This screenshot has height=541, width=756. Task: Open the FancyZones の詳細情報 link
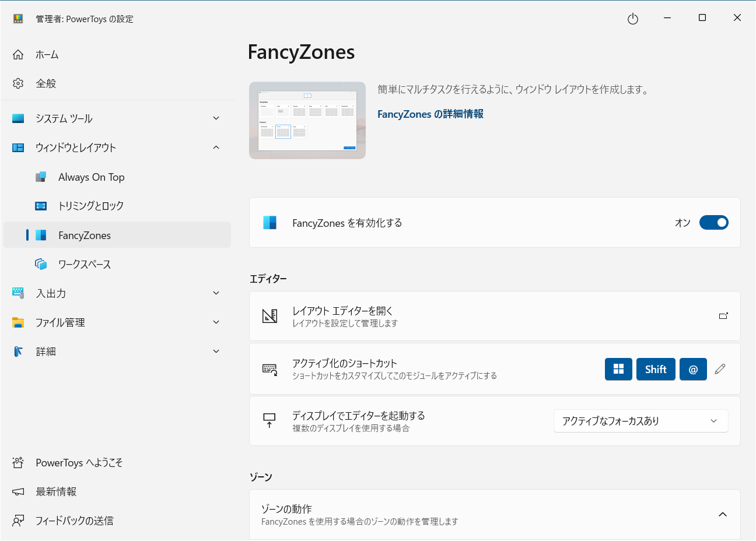pos(430,114)
